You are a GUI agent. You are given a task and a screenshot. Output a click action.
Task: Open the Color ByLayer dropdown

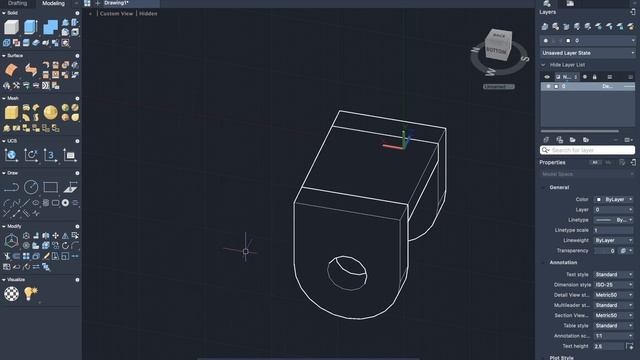[x=613, y=200]
